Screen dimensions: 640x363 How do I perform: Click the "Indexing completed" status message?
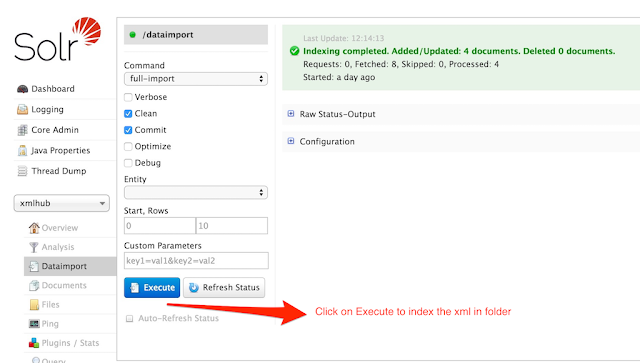pyautogui.click(x=459, y=51)
